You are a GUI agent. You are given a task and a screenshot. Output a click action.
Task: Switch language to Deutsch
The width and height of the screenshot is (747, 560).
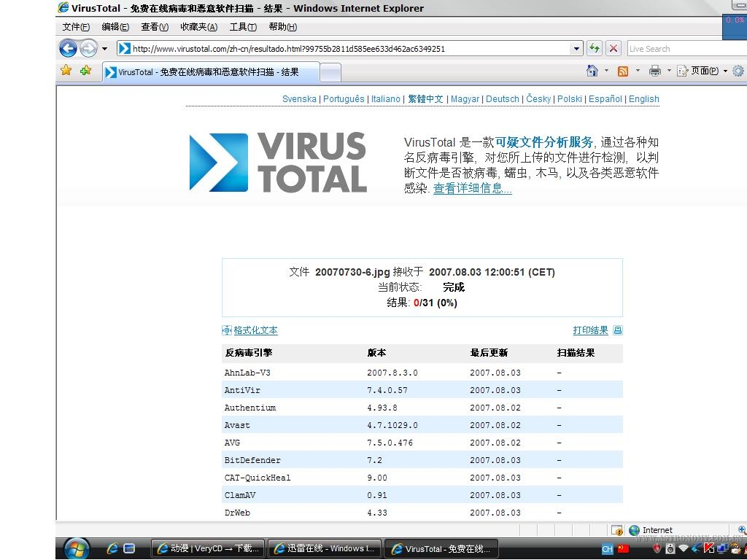pyautogui.click(x=503, y=98)
